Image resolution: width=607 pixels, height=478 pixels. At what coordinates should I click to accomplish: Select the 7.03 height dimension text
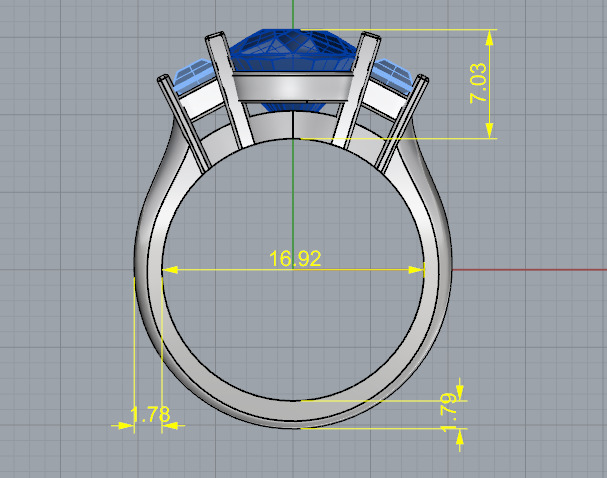(478, 83)
